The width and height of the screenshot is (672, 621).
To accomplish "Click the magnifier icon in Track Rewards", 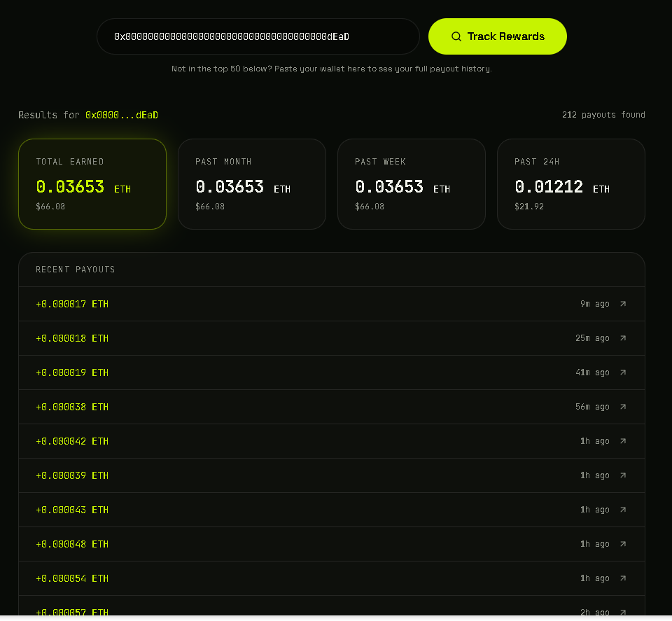I will [456, 36].
